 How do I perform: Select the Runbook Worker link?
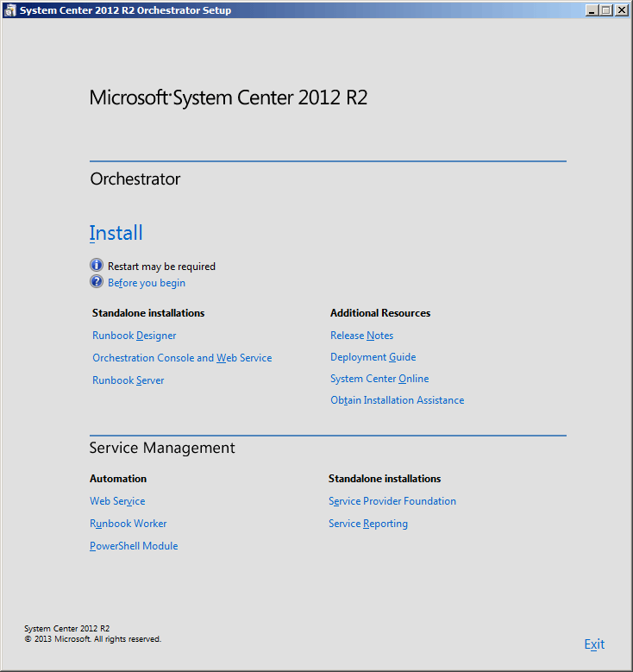128,524
